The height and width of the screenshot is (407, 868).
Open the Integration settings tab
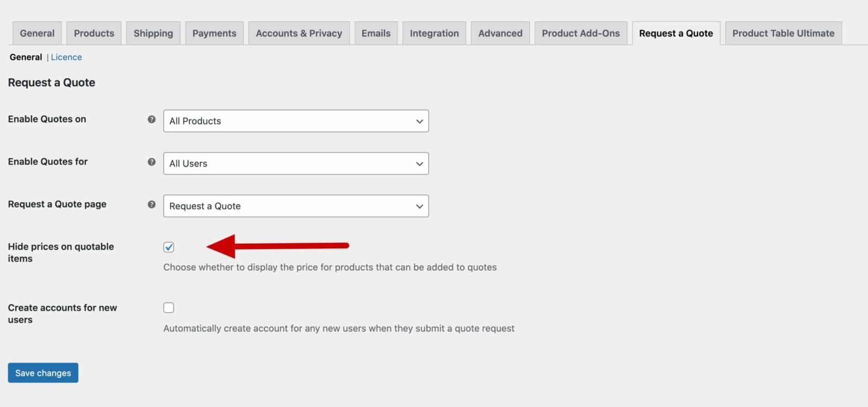click(434, 33)
